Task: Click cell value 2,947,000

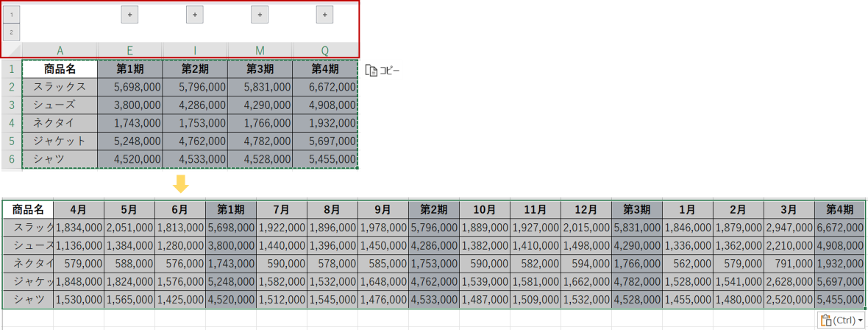Action: (789, 228)
